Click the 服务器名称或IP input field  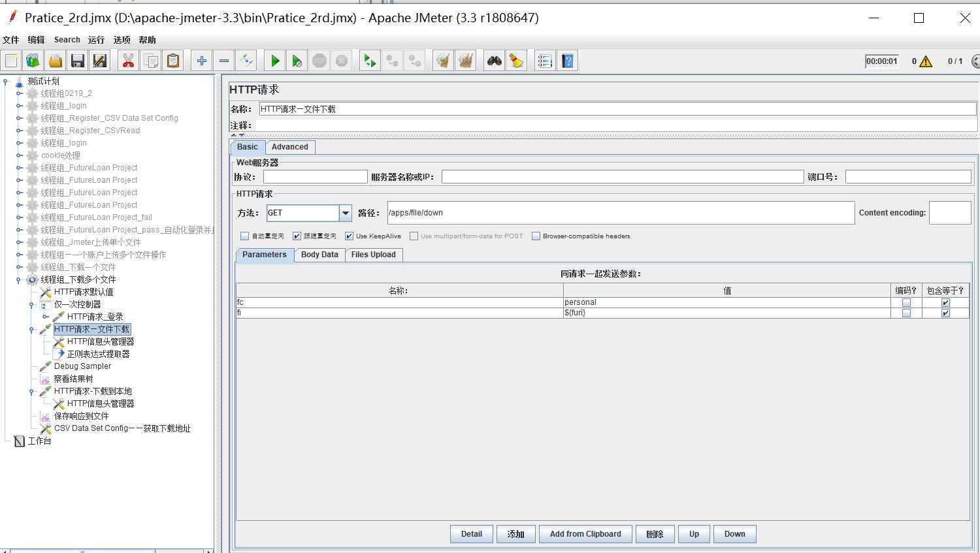coord(622,177)
